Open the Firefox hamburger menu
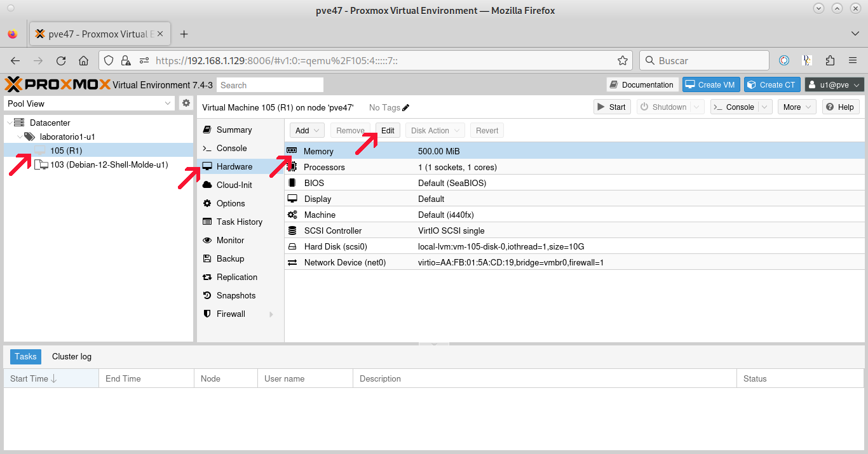Viewport: 868px width, 454px height. pyautogui.click(x=853, y=61)
